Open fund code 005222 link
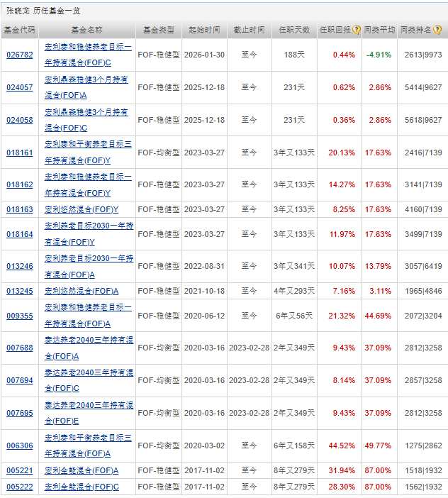Screen dimensions: 448x498 pyautogui.click(x=20, y=487)
